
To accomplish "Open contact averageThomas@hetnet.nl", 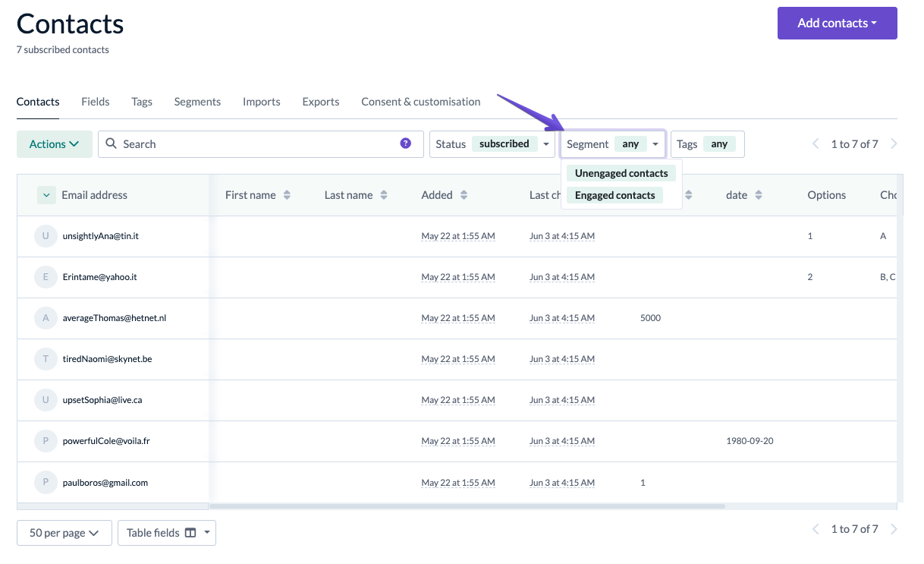I will click(115, 318).
